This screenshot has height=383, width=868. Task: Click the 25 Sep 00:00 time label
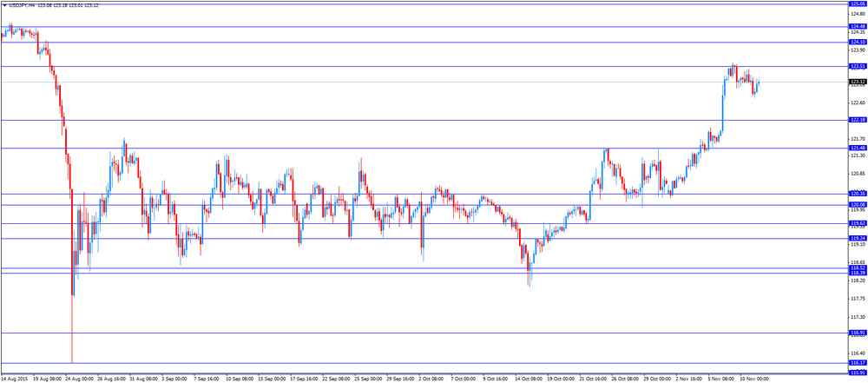coord(368,380)
